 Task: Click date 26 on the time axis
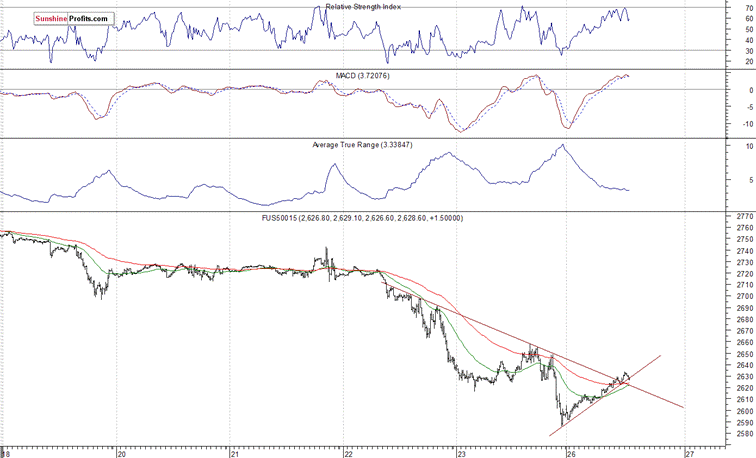point(573,451)
